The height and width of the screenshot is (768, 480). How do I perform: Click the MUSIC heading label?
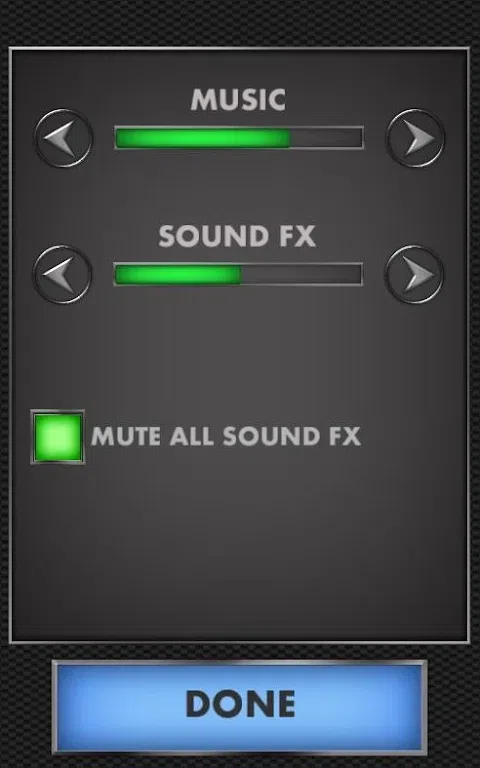tap(238, 99)
